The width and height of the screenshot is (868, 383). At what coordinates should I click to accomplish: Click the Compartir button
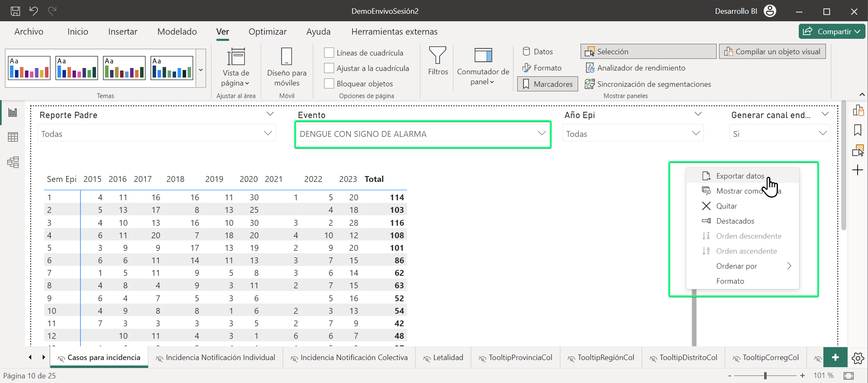(831, 31)
